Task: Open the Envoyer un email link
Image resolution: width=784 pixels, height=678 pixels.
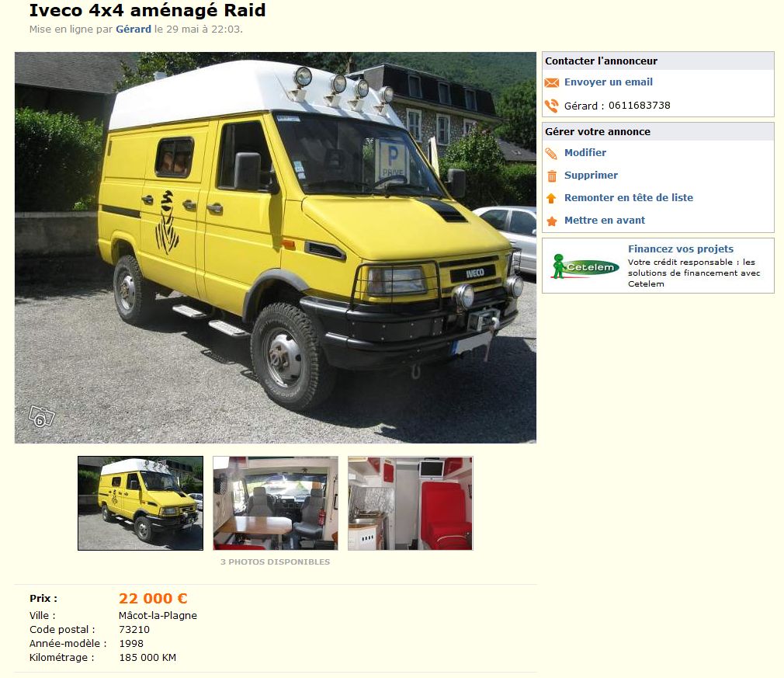Action: point(609,82)
